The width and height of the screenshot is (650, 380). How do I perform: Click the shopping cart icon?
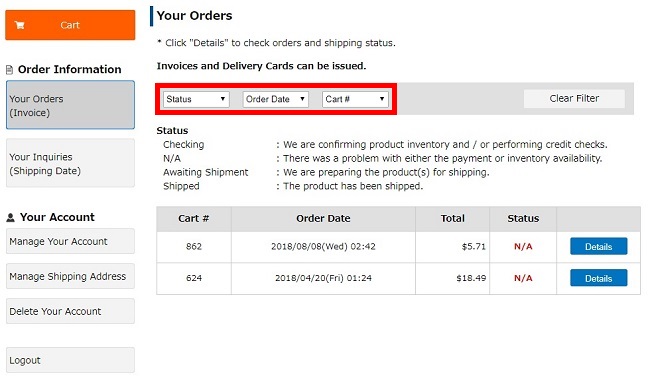[19, 25]
